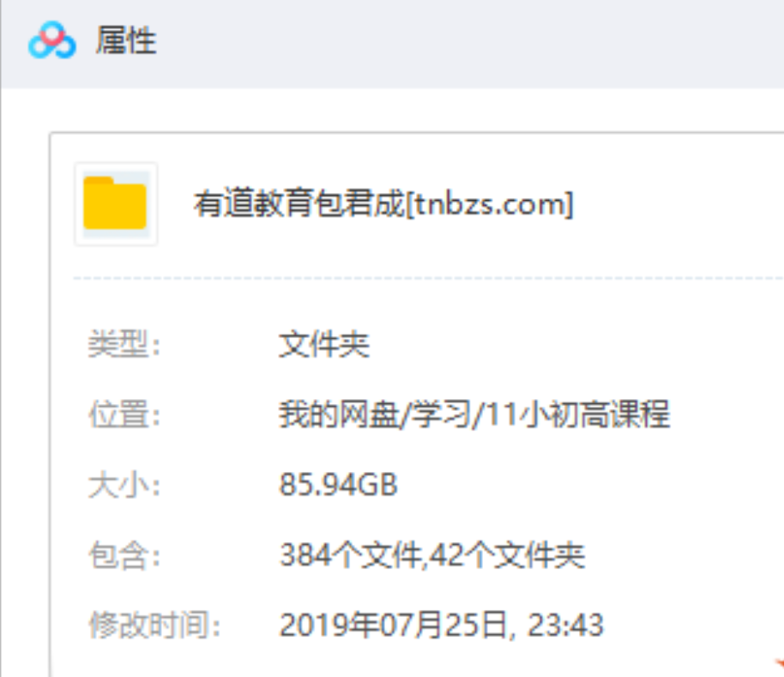Click the 包含 label

click(124, 555)
